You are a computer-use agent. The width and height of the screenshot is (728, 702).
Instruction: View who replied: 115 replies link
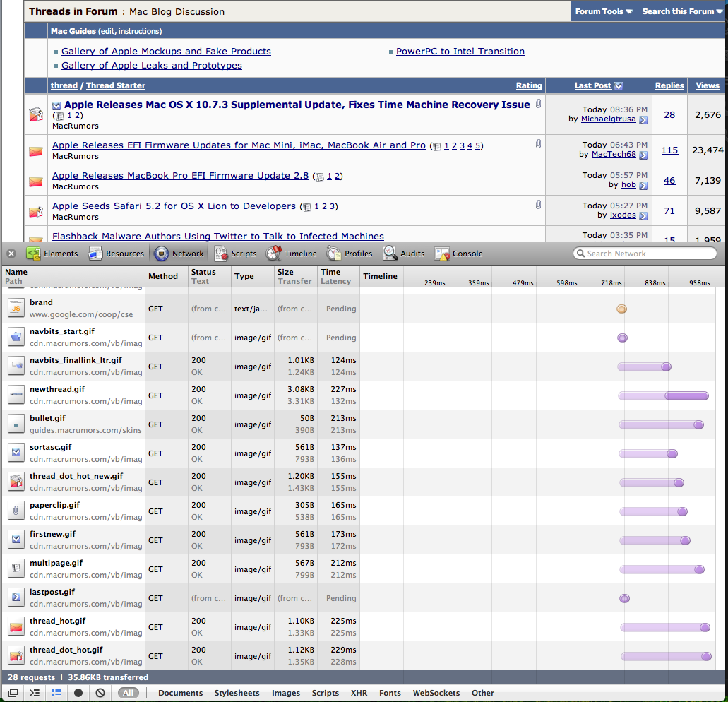coord(669,150)
